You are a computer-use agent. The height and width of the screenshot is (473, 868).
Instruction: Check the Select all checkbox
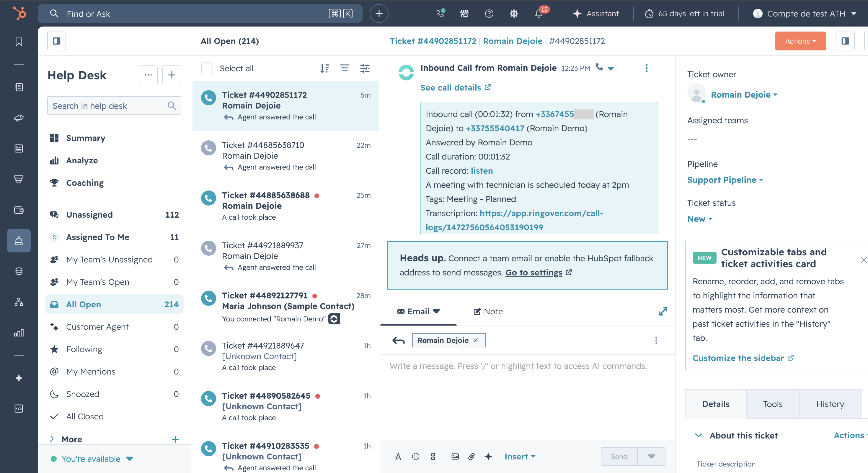coord(207,68)
